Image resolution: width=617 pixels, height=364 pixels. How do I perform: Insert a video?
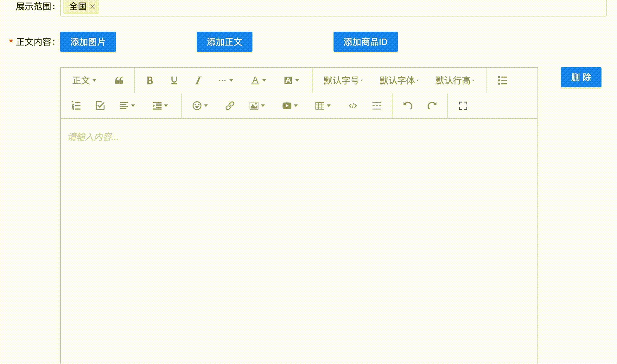click(287, 106)
